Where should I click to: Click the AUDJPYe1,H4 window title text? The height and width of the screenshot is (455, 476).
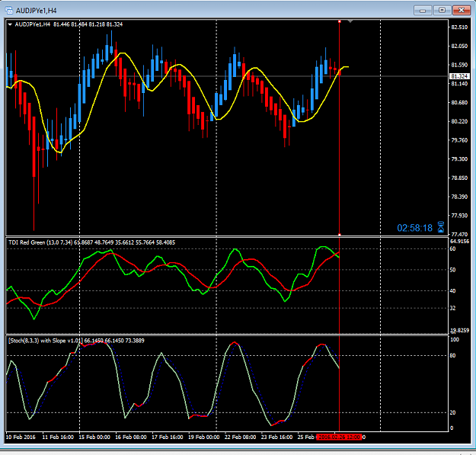36,11
